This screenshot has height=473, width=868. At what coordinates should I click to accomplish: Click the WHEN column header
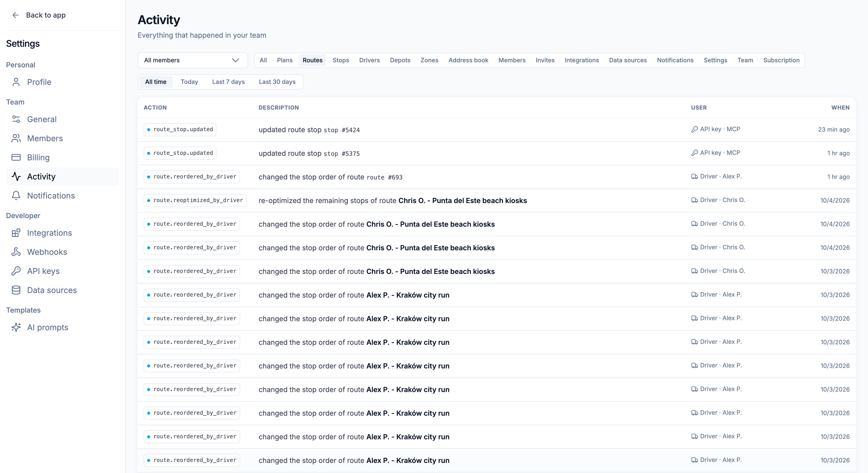tap(840, 108)
